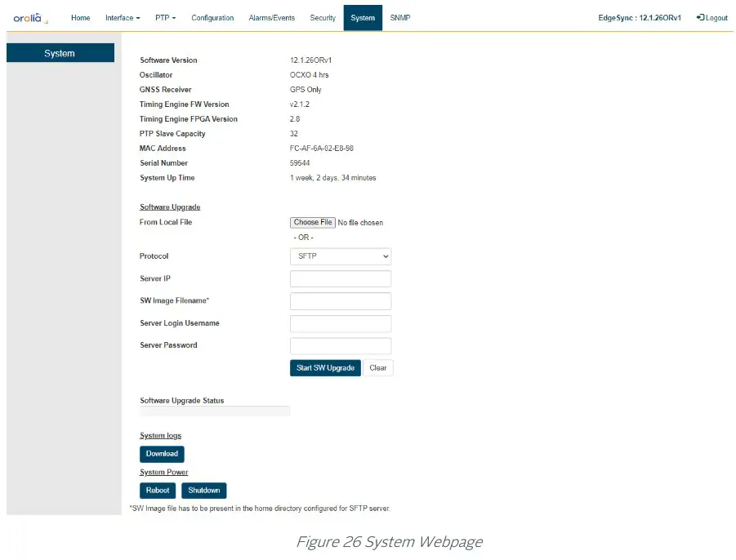Click PTP Slave Capacity value 32
Viewport: 736px width, 560px height.
click(294, 134)
